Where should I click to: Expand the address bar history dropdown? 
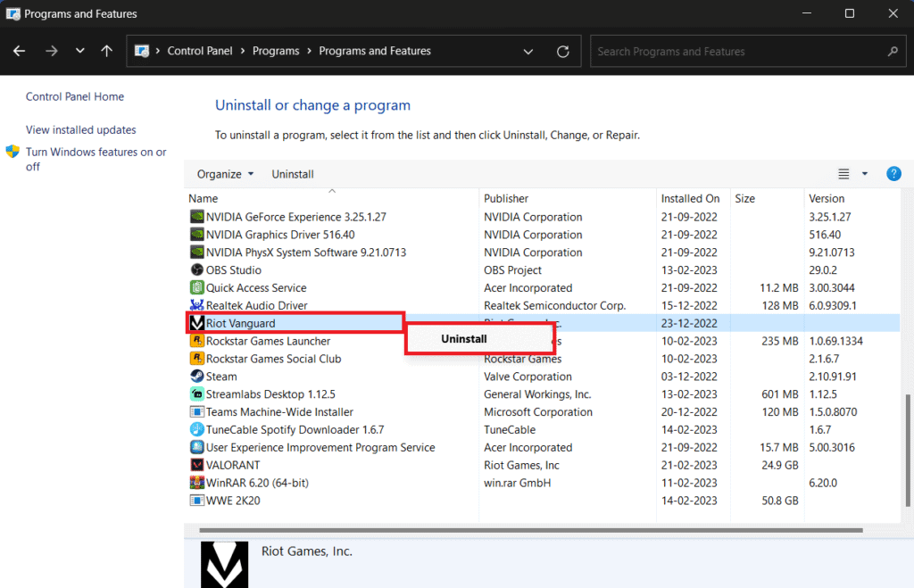(x=528, y=52)
